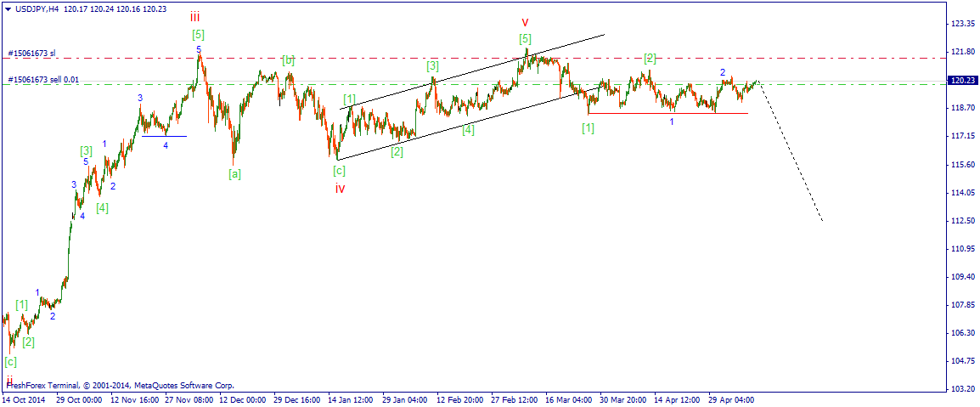
Task: Click the 112.50 price axis label
Action: click(963, 221)
